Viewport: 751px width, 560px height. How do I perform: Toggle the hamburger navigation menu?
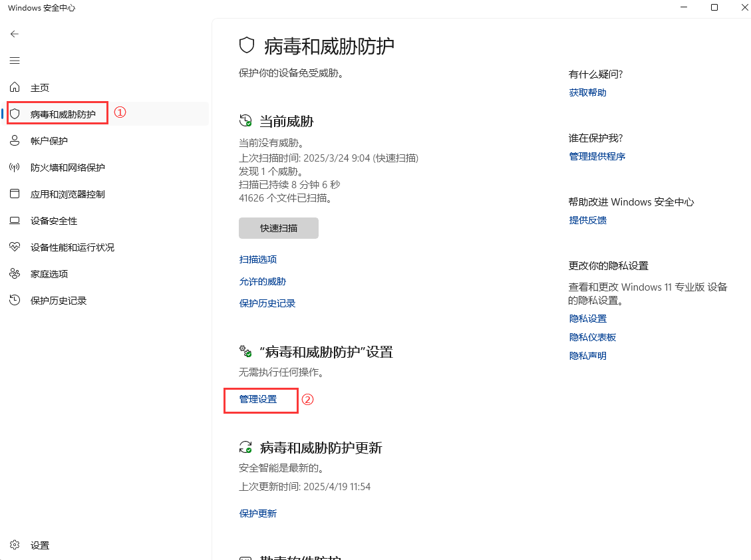(15, 61)
